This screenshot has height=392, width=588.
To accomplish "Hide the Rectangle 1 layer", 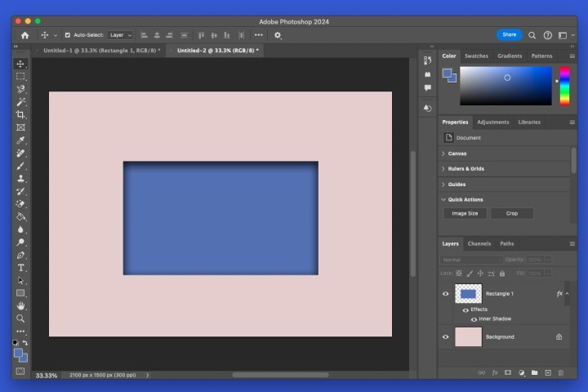I will [x=446, y=293].
